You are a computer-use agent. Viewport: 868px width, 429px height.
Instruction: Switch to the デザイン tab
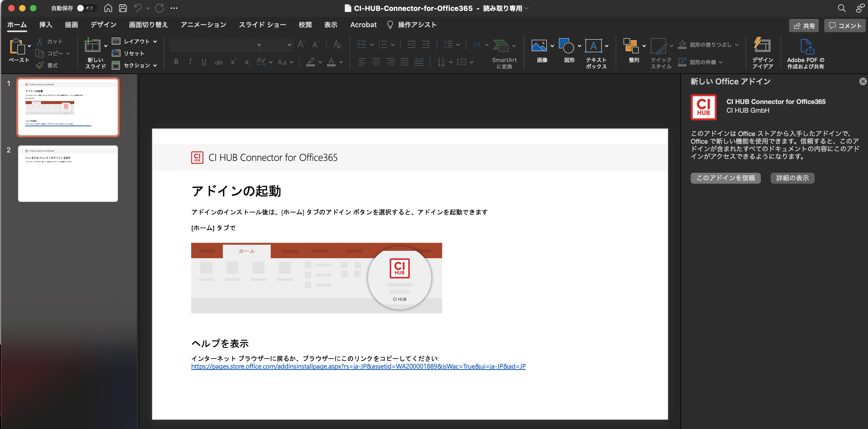click(103, 24)
